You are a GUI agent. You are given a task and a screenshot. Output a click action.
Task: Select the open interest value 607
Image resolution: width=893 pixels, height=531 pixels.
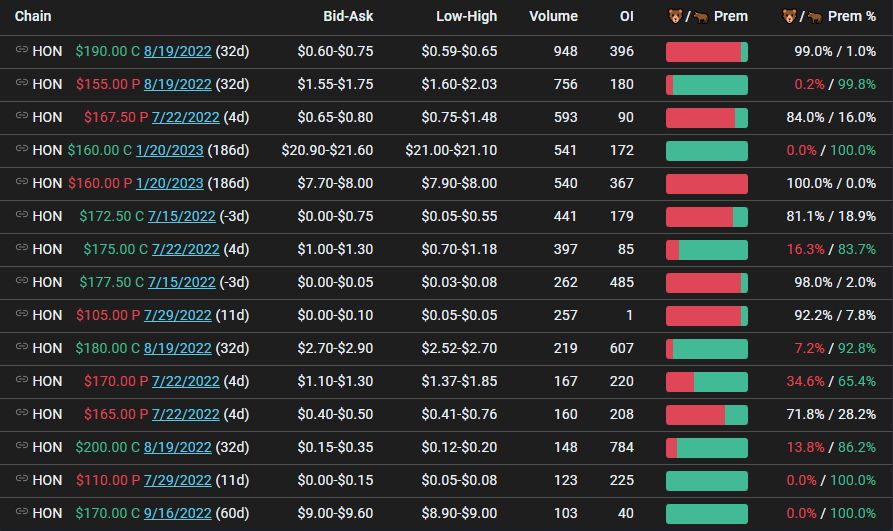click(x=621, y=349)
